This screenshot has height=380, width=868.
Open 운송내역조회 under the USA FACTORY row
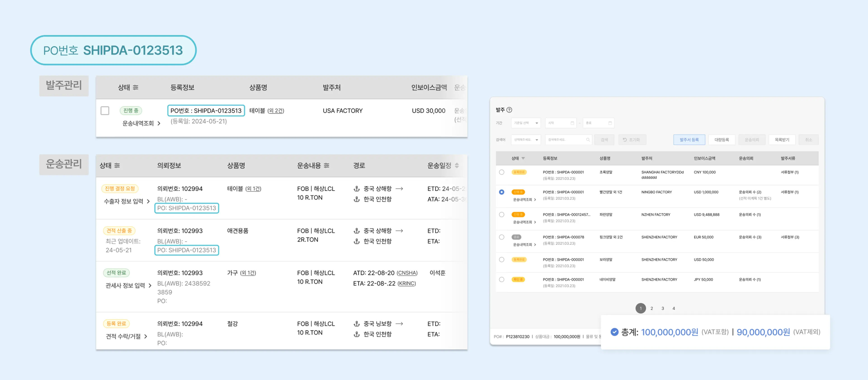141,123
